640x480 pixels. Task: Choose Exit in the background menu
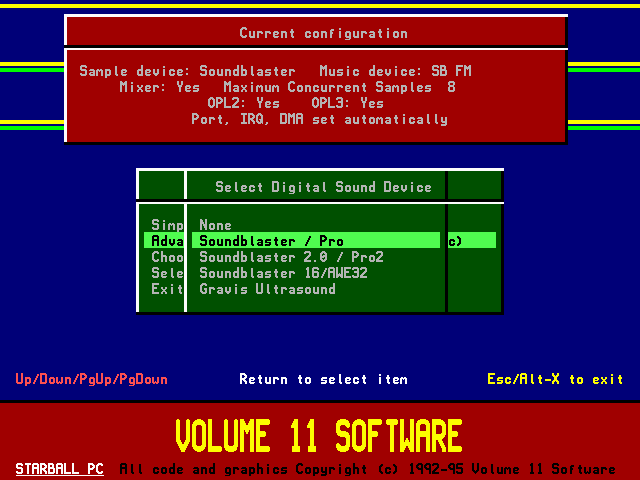click(166, 289)
